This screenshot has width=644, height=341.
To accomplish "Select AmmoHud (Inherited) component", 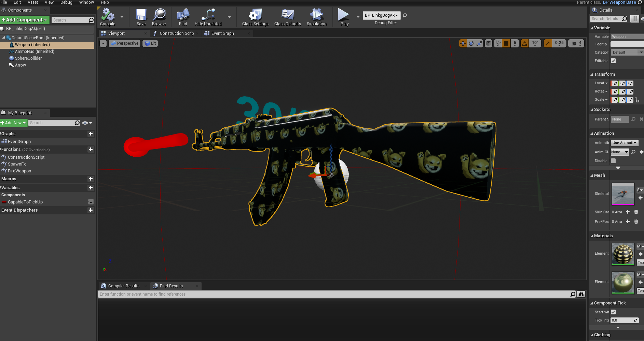I will point(35,52).
